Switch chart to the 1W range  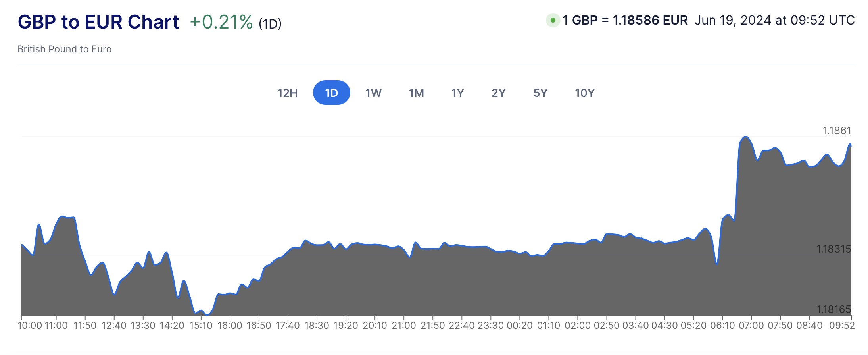click(373, 93)
